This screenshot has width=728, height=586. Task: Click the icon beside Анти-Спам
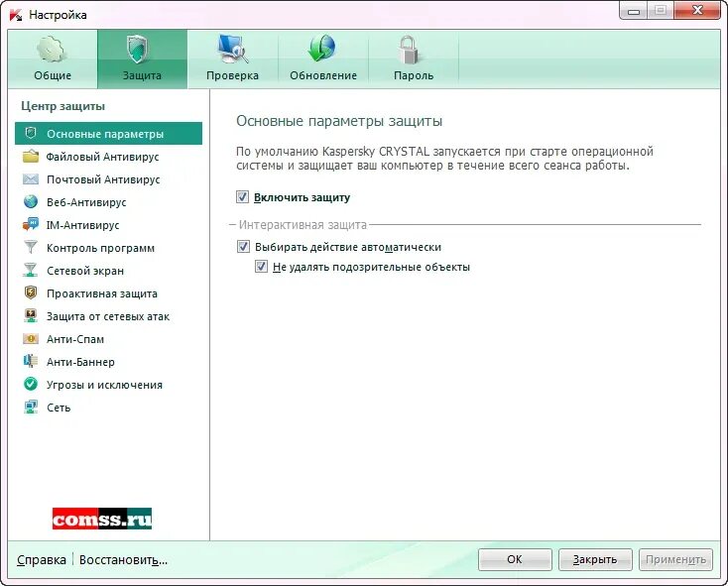(x=31, y=339)
